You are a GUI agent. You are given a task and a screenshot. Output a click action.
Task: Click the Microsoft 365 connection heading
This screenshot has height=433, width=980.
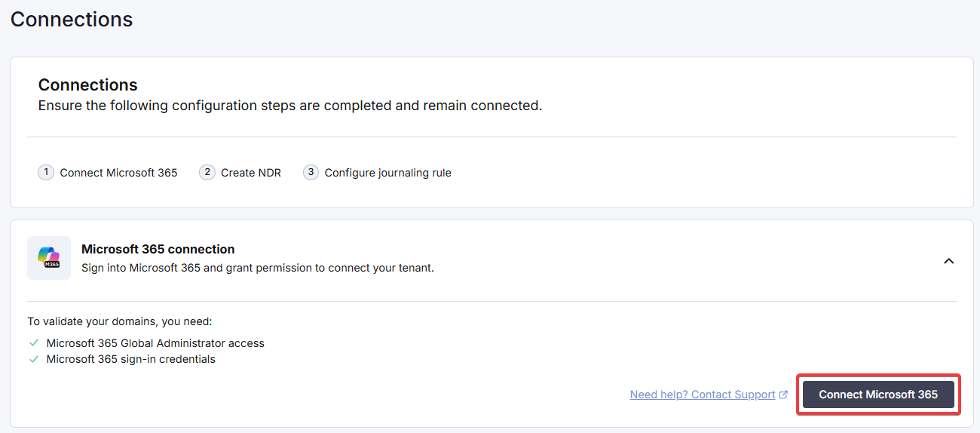(158, 249)
